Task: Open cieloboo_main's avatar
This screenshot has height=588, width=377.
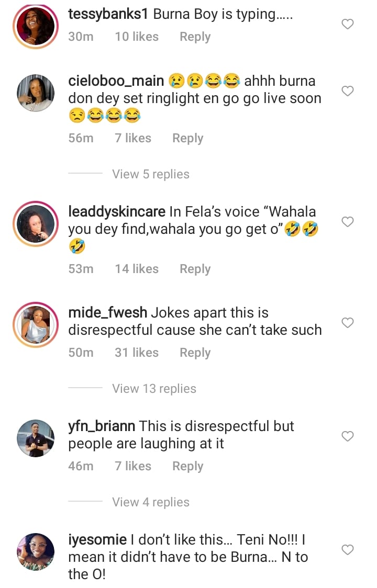Action: click(36, 93)
